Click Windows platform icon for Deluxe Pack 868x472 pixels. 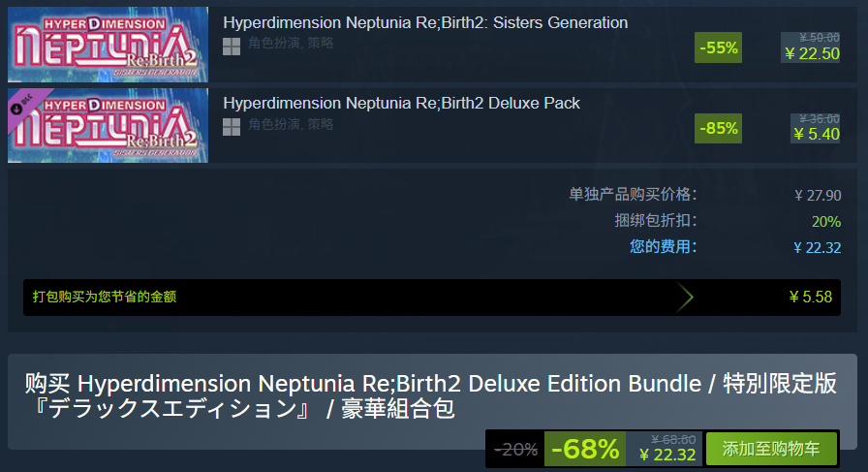coord(232,126)
